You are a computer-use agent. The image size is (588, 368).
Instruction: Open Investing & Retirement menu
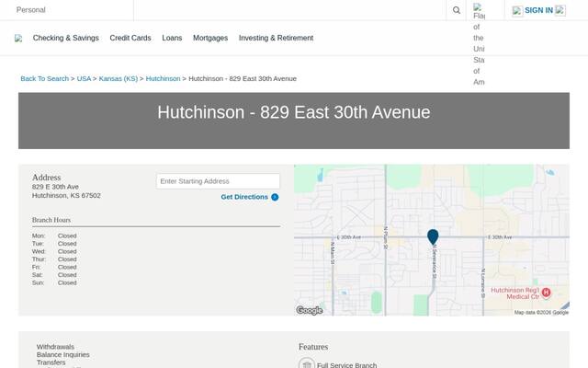(276, 38)
